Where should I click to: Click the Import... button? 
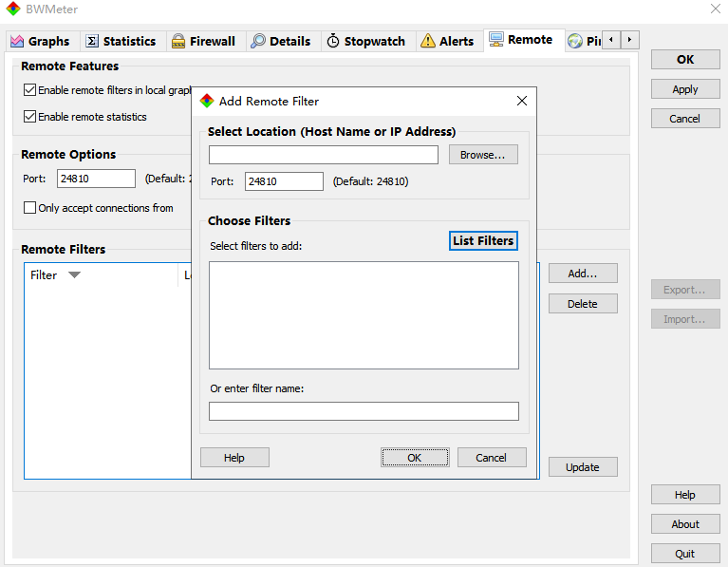685,319
